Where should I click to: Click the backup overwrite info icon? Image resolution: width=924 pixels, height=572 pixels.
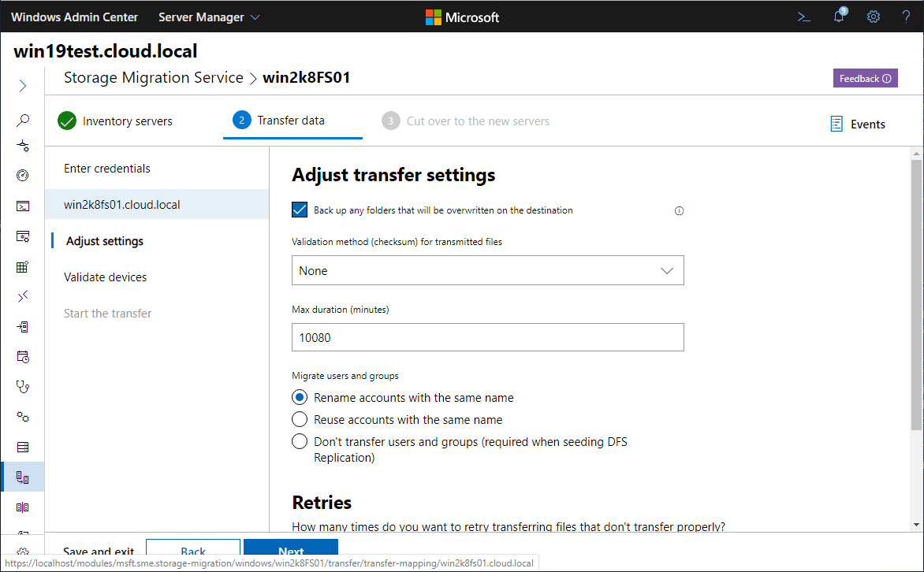point(680,211)
